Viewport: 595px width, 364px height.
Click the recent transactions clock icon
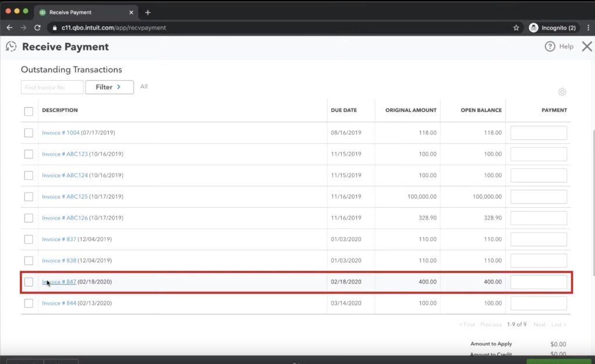point(11,46)
